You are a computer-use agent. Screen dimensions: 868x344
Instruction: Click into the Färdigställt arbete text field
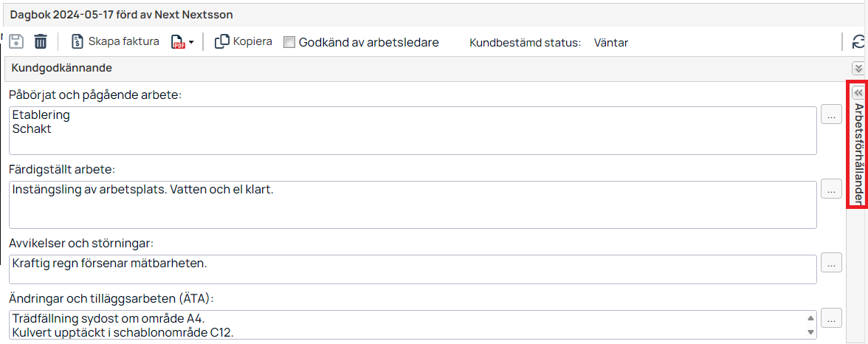(413, 204)
